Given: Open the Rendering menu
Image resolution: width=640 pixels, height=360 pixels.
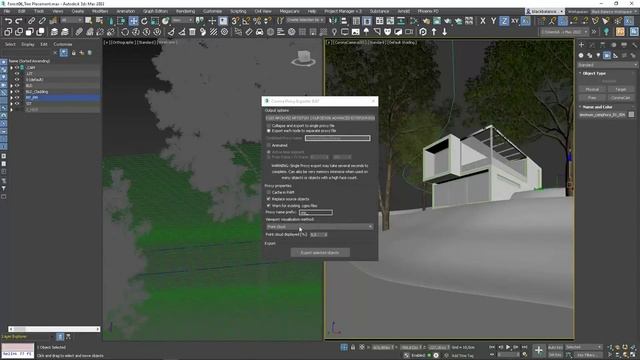Looking at the screenshot, I should click(185, 11).
